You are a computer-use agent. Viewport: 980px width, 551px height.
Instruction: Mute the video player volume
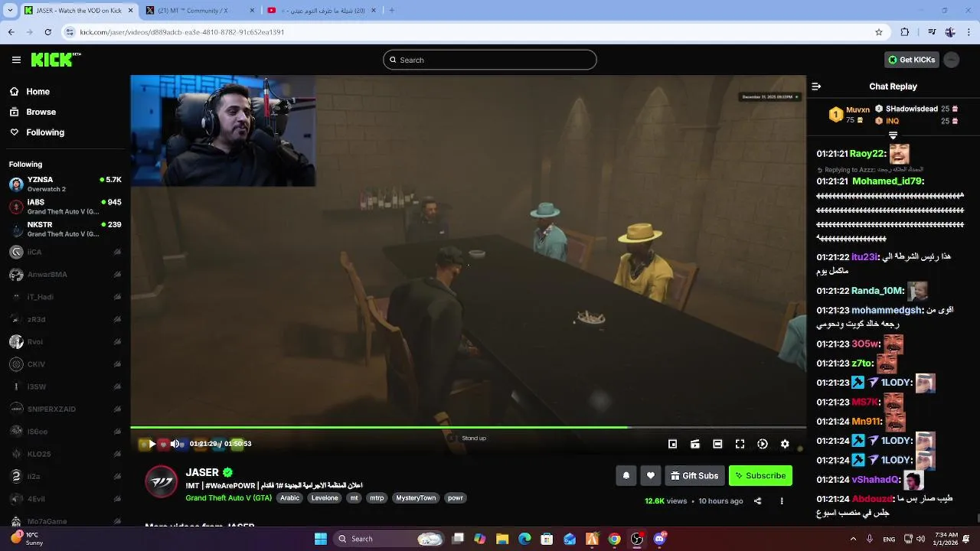[x=175, y=444]
